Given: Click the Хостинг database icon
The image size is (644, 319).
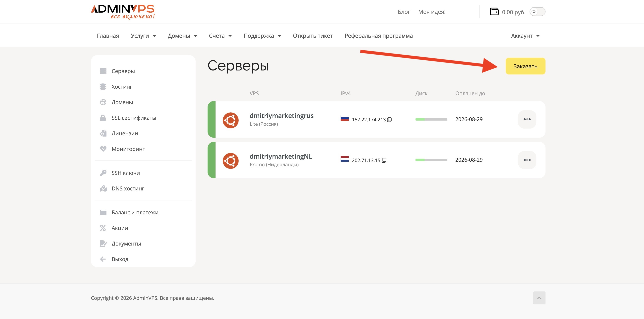Looking at the screenshot, I should [x=103, y=87].
